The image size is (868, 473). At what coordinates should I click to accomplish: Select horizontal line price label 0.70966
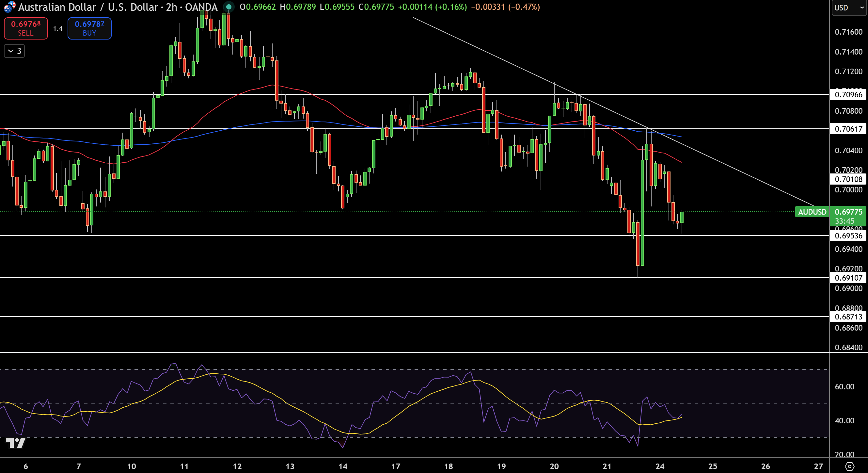[848, 95]
